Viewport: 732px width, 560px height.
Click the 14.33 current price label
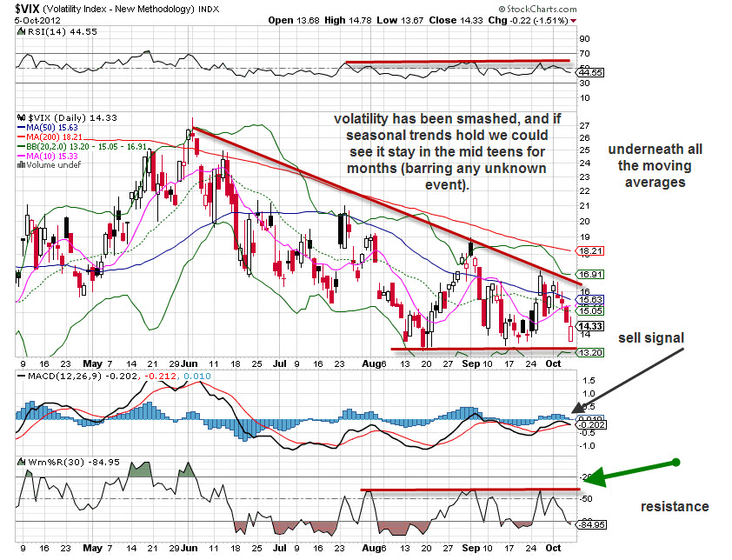tap(591, 327)
